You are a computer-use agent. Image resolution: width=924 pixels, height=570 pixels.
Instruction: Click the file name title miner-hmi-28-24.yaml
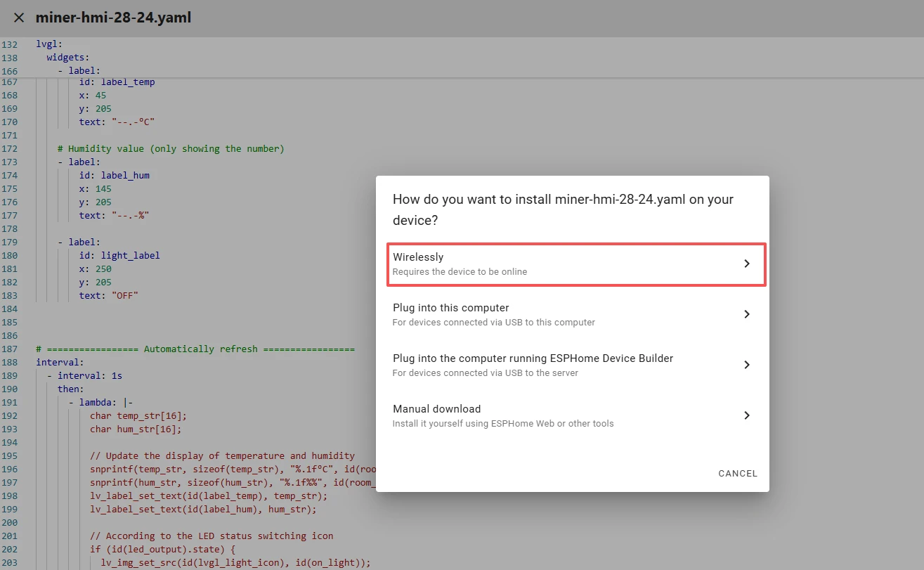coord(113,18)
